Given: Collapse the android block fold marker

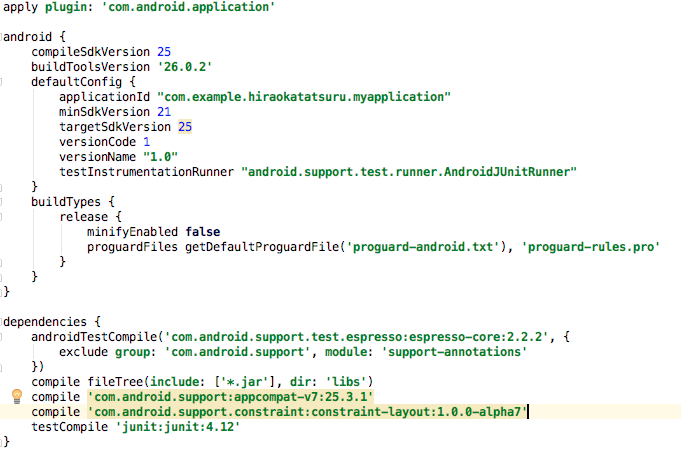Looking at the screenshot, I should click(x=4, y=37).
